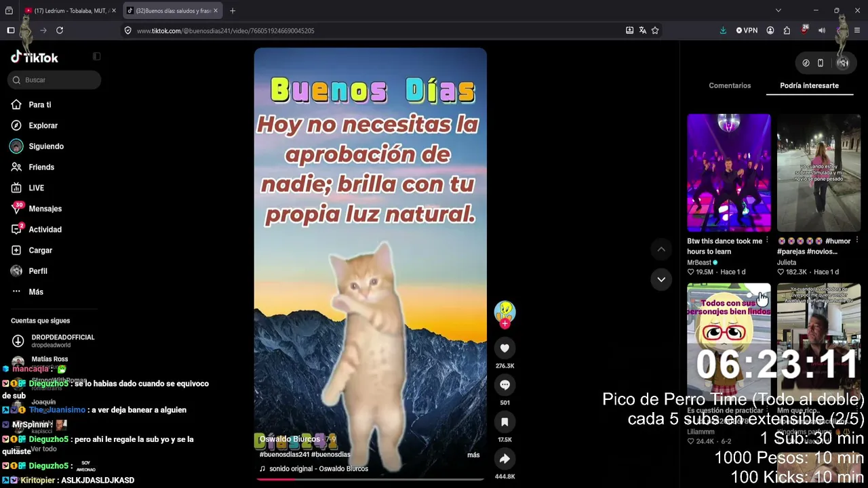Open the #buenosdias241 hashtag

point(284,455)
